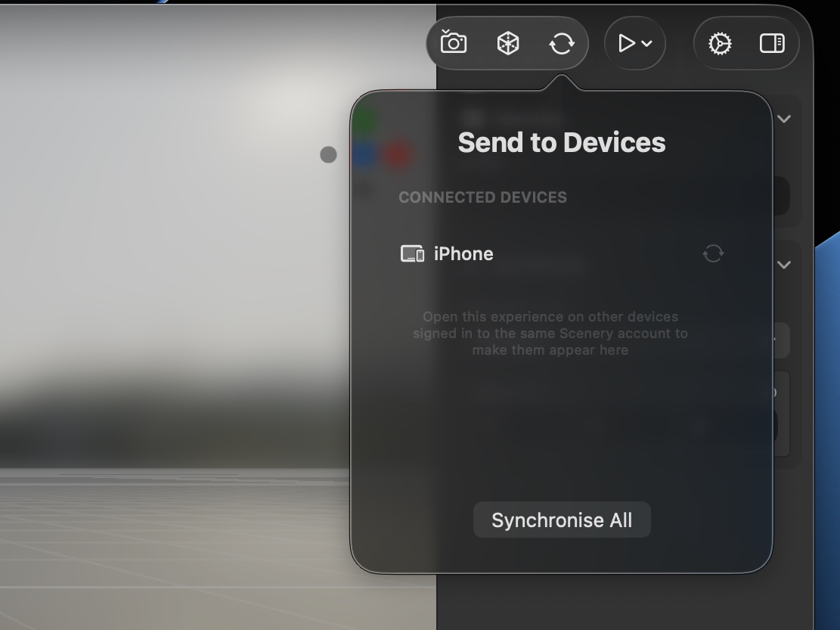Open the 3D cube object tool
Viewport: 840px width, 630px height.
pyautogui.click(x=507, y=43)
